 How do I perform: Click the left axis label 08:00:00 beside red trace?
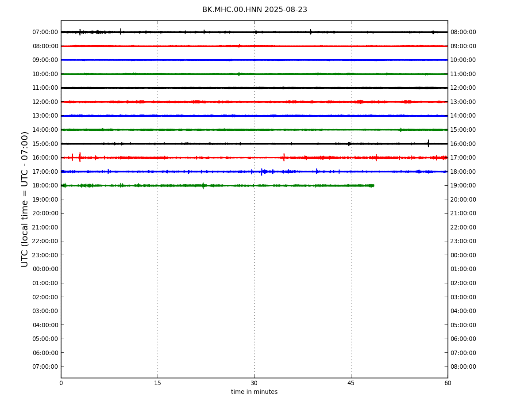(45, 46)
